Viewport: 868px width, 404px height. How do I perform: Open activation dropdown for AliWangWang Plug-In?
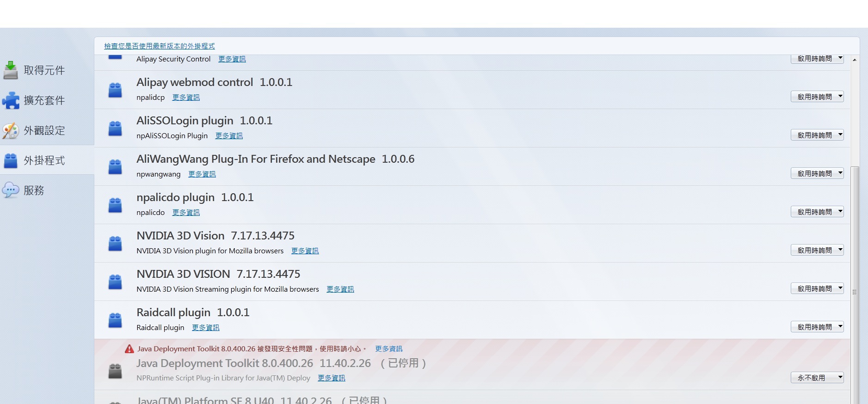(817, 173)
